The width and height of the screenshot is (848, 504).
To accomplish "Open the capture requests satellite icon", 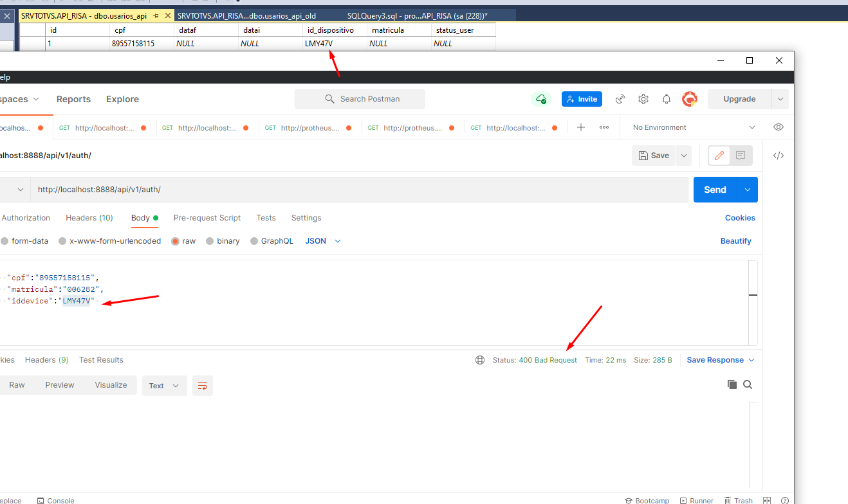I will coord(620,99).
